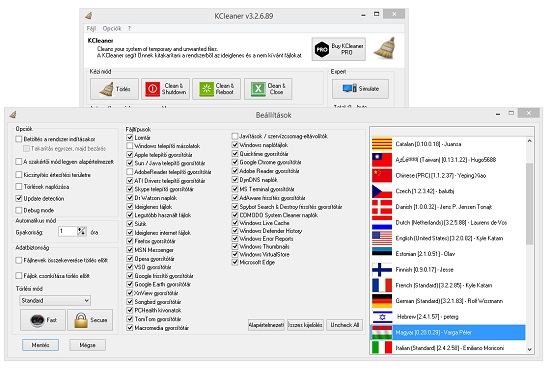This screenshot has height=380, width=550.
Task: Click the Buy KCleaner PRO button
Action: pos(339,49)
